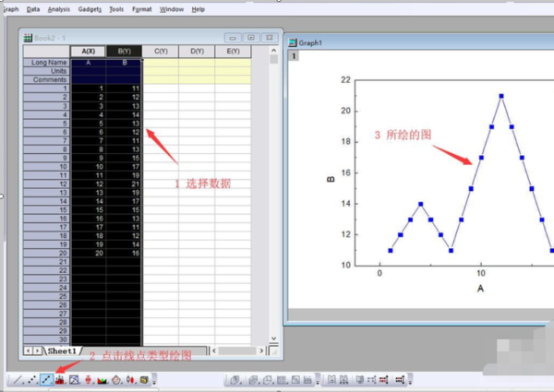Select row 20 header in Book2

coord(47,253)
